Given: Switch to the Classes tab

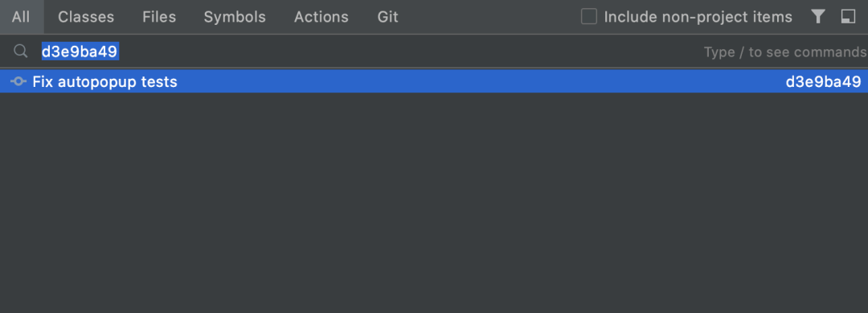Looking at the screenshot, I should point(86,17).
